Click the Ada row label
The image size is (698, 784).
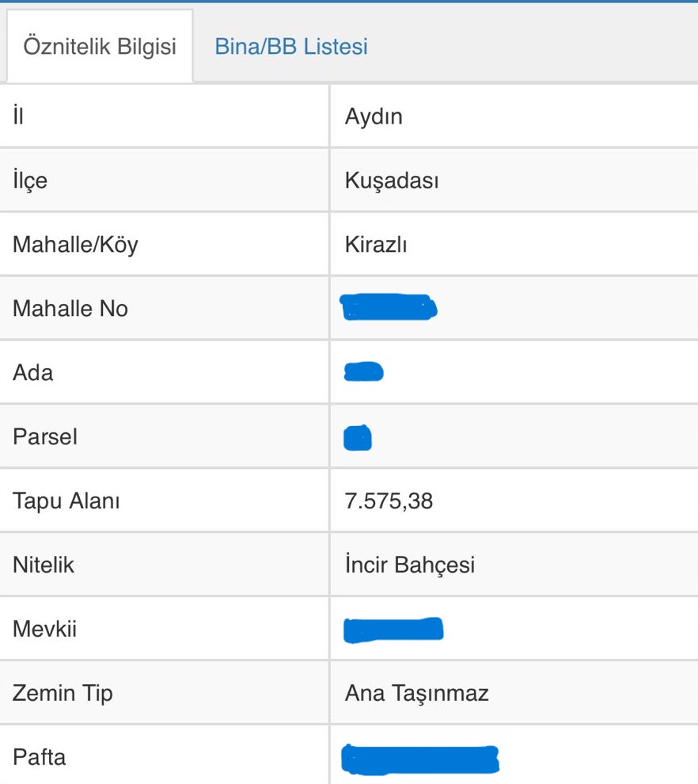coord(33,372)
